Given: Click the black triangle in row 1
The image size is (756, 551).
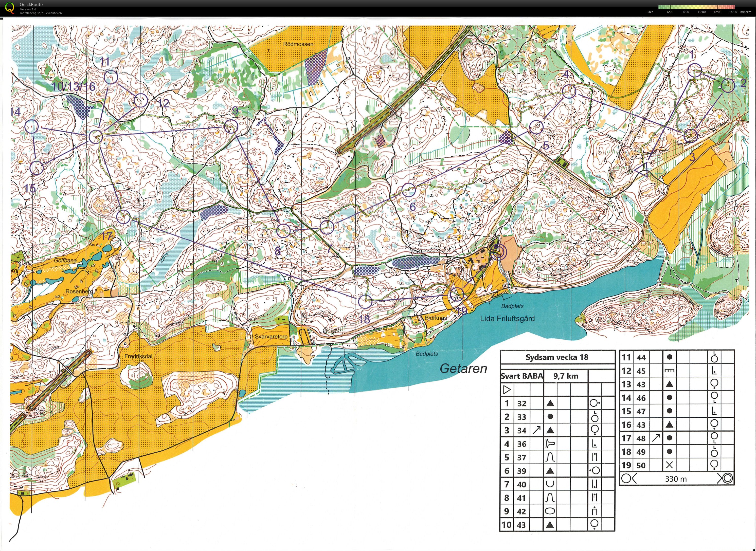Looking at the screenshot, I should click(x=550, y=403).
